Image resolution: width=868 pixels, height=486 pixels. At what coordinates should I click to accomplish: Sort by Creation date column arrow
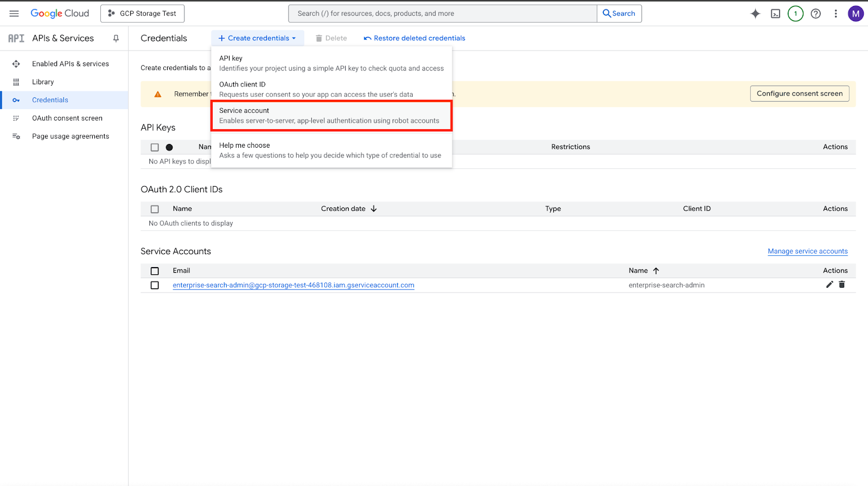373,209
